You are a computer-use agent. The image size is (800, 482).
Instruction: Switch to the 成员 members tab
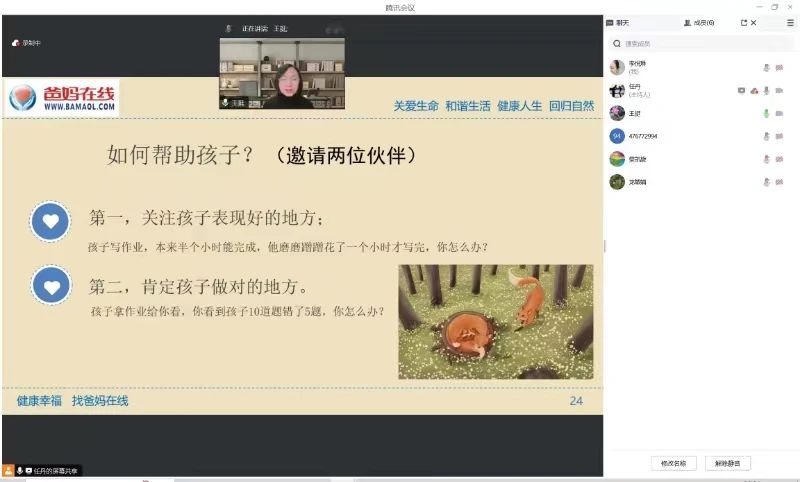click(698, 22)
